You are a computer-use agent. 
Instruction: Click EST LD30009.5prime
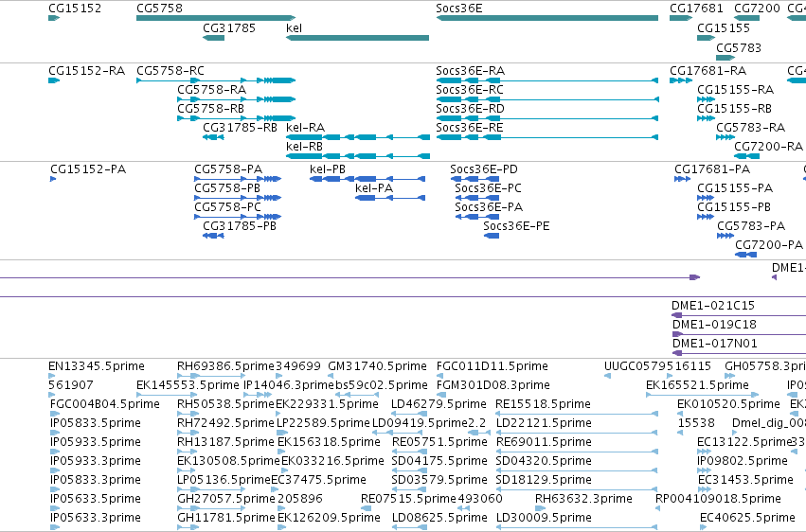[x=577, y=527]
